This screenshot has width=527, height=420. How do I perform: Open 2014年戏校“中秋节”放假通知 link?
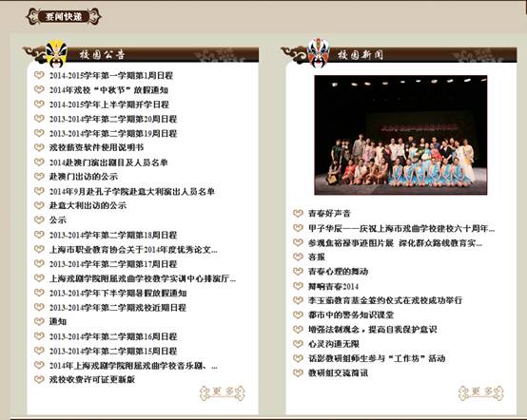108,90
